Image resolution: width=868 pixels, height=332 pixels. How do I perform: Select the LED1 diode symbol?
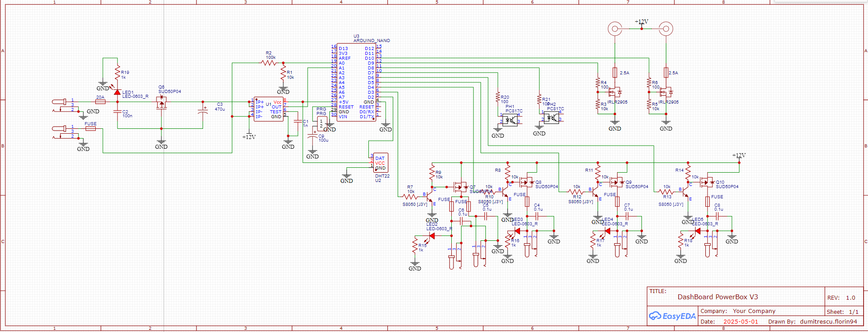click(x=117, y=92)
